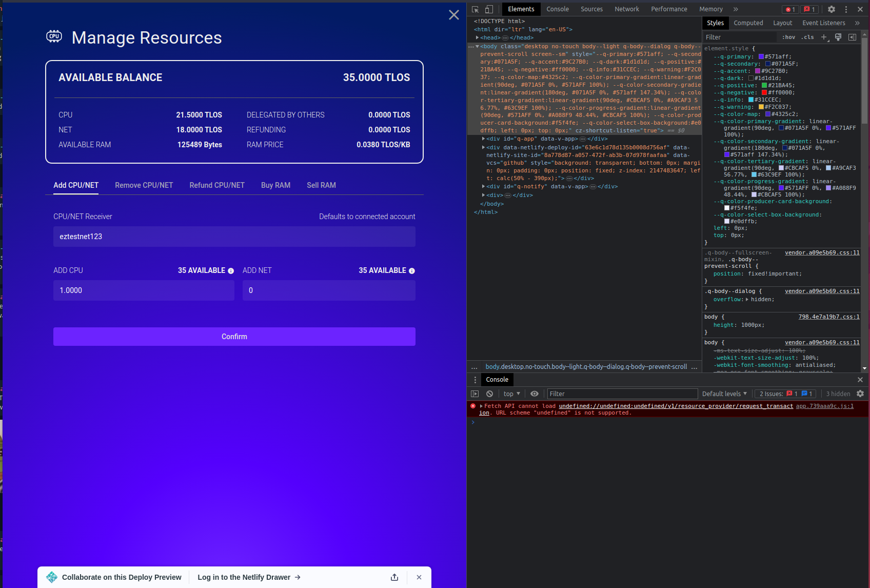Click the CPU chip icon beside Manage Resources

tap(54, 36)
